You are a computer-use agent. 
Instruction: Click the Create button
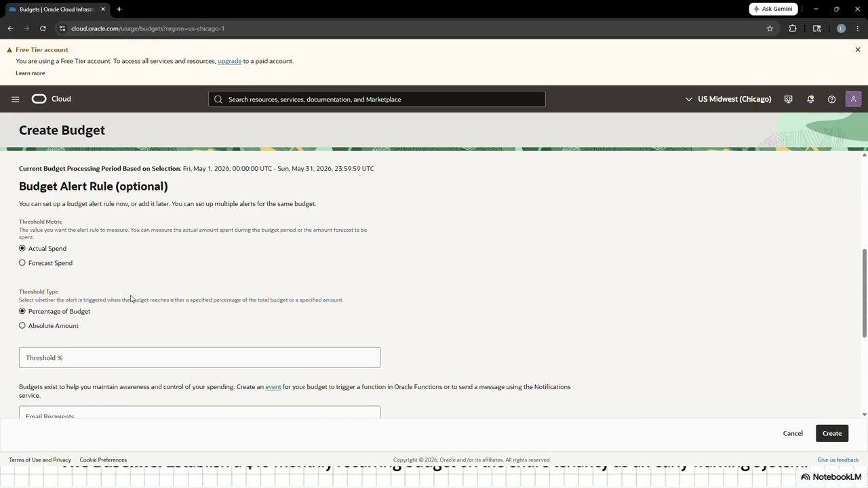click(x=832, y=433)
